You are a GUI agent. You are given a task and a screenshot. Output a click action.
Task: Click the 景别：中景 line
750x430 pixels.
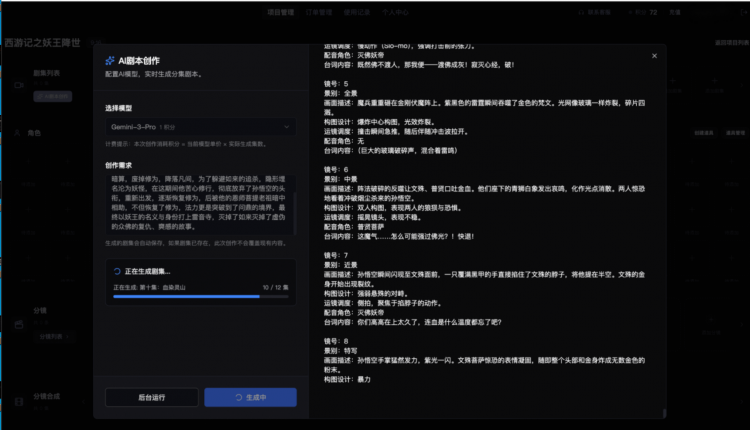tap(341, 179)
